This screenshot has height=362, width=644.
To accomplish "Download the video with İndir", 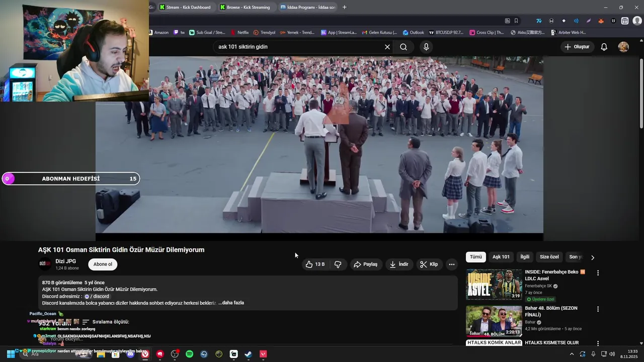I will (399, 264).
